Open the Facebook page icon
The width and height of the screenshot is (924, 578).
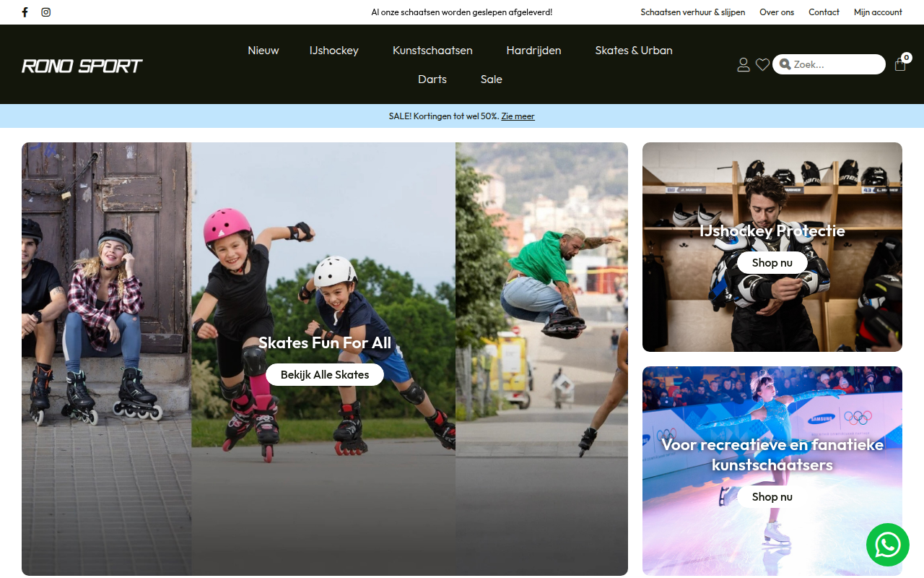pyautogui.click(x=25, y=12)
